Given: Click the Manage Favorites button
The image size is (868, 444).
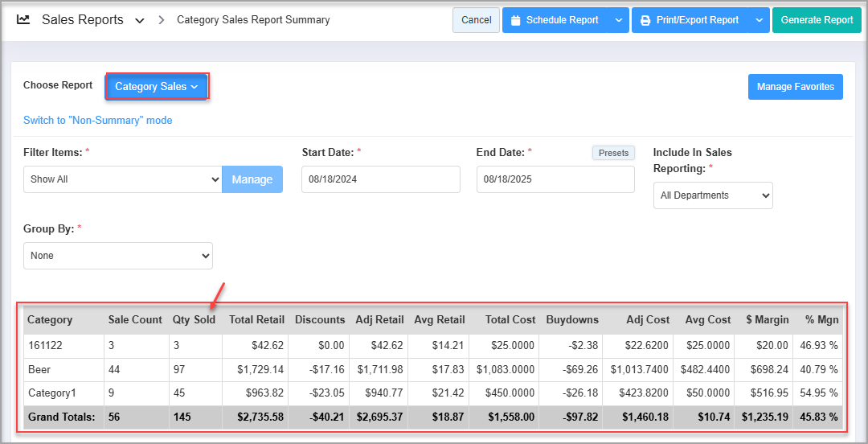Looking at the screenshot, I should [x=795, y=87].
